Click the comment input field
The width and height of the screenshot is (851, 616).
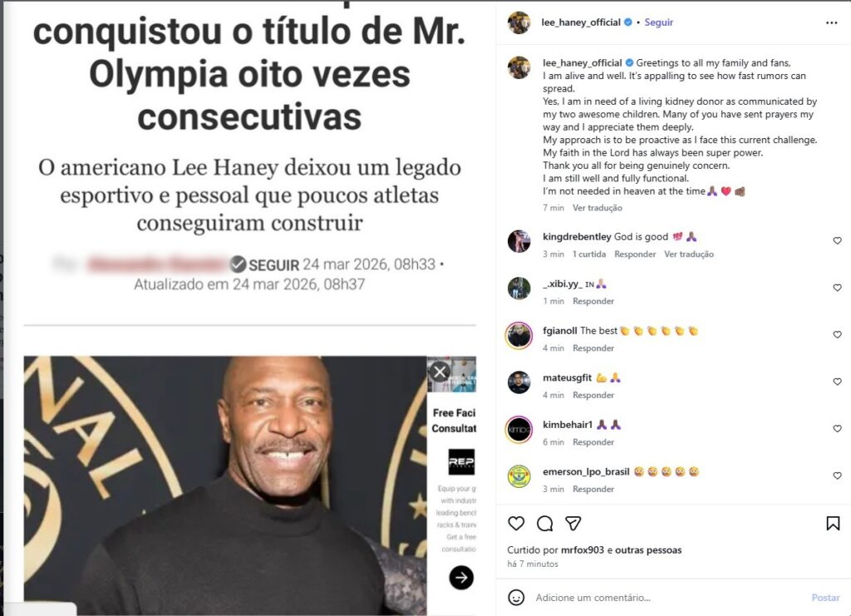(x=667, y=598)
